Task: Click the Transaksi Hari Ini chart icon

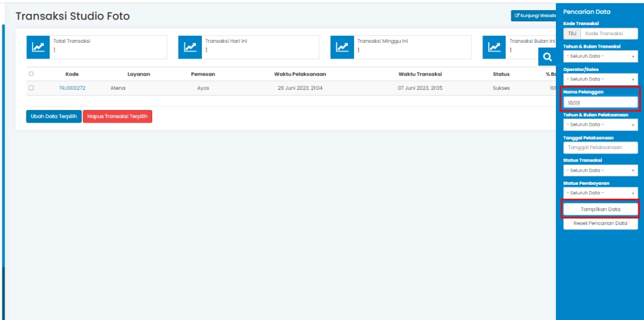Action: pyautogui.click(x=191, y=47)
